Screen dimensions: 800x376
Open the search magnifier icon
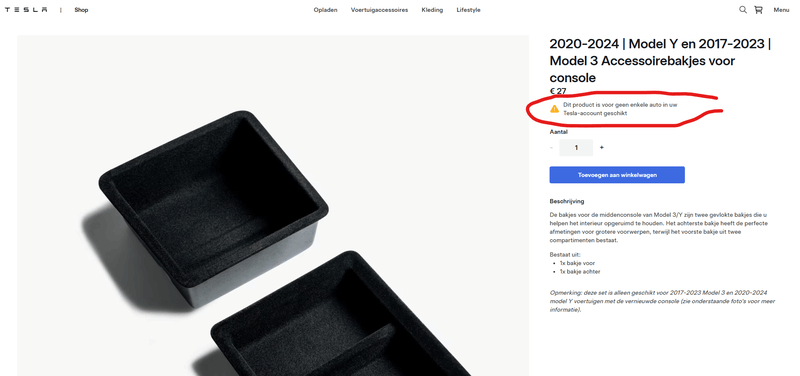coord(743,10)
